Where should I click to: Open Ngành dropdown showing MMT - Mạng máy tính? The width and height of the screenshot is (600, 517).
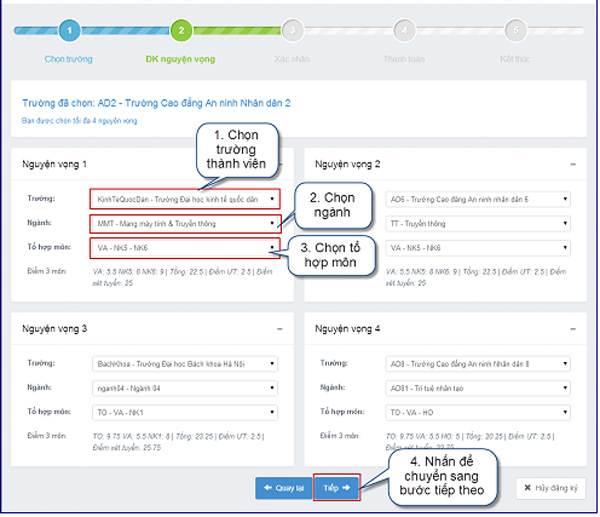pos(184,222)
